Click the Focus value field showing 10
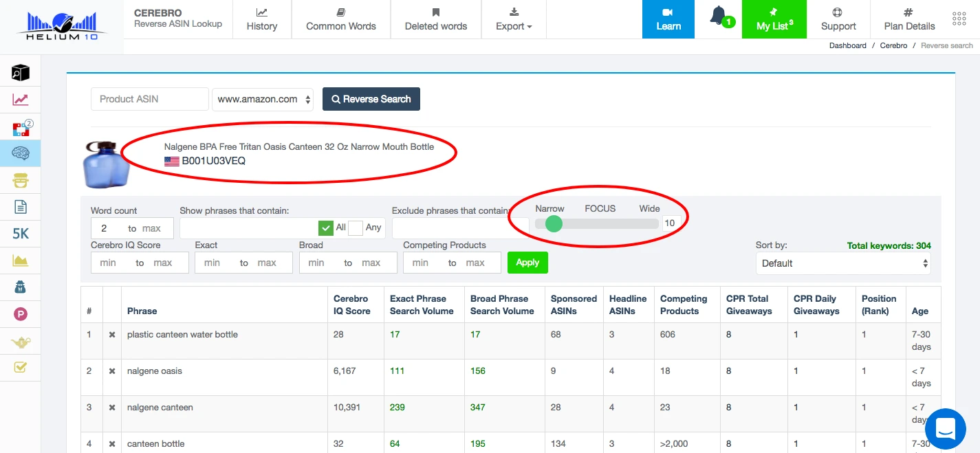Viewport: 980px width, 453px height. pyautogui.click(x=671, y=223)
